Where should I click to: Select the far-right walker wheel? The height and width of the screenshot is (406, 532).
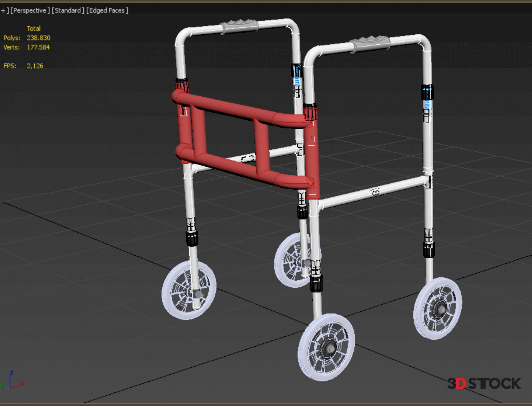click(x=437, y=308)
